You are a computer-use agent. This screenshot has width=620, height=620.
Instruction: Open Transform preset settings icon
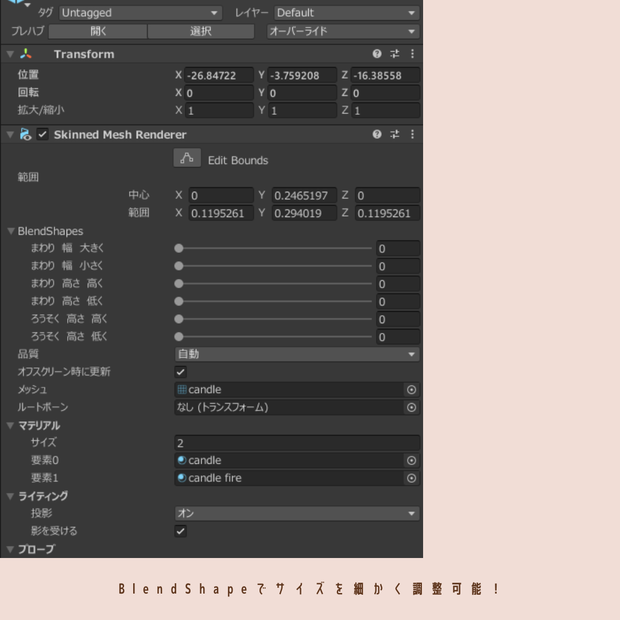395,54
